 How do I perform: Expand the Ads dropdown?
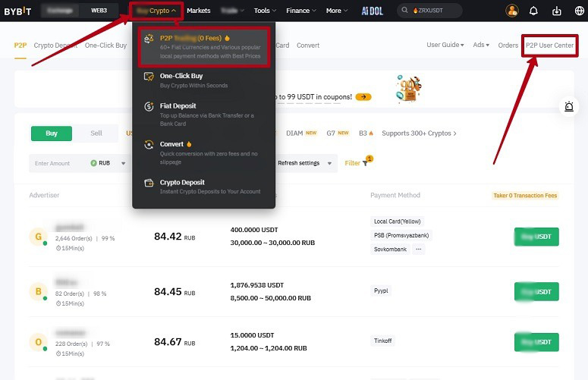tap(481, 46)
